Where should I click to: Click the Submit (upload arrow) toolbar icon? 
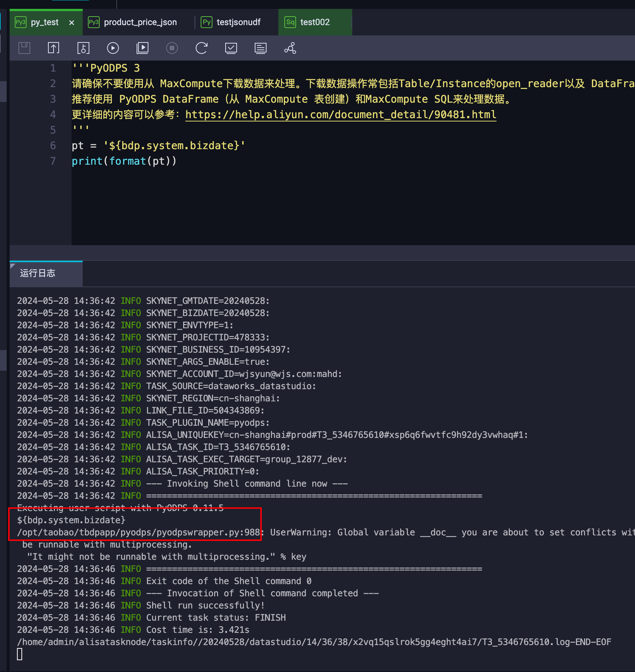pos(54,48)
